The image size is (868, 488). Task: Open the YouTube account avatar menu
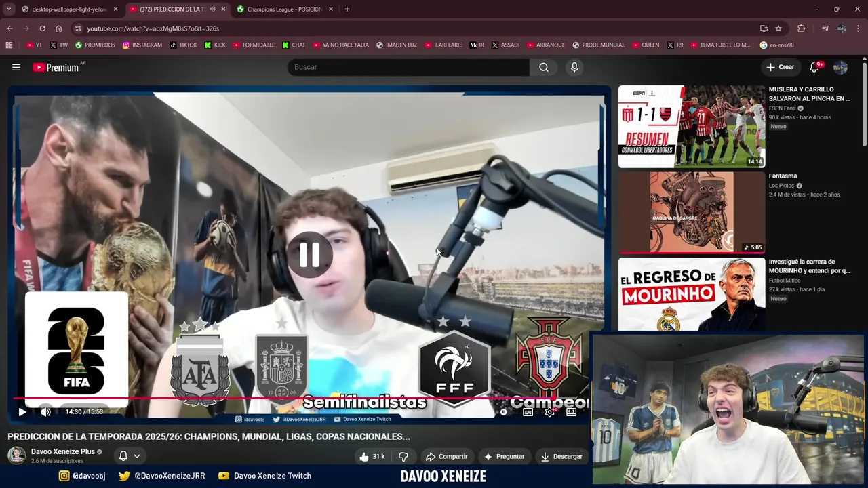point(840,67)
